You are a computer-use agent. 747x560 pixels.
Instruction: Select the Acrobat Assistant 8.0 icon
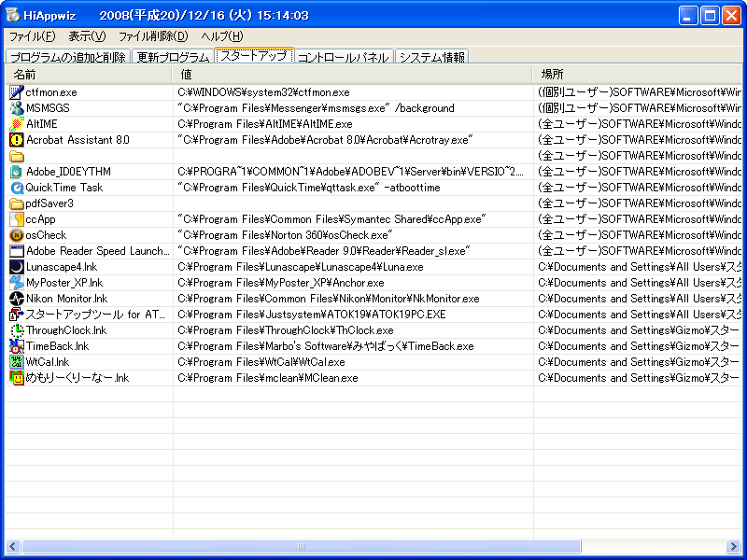17,139
